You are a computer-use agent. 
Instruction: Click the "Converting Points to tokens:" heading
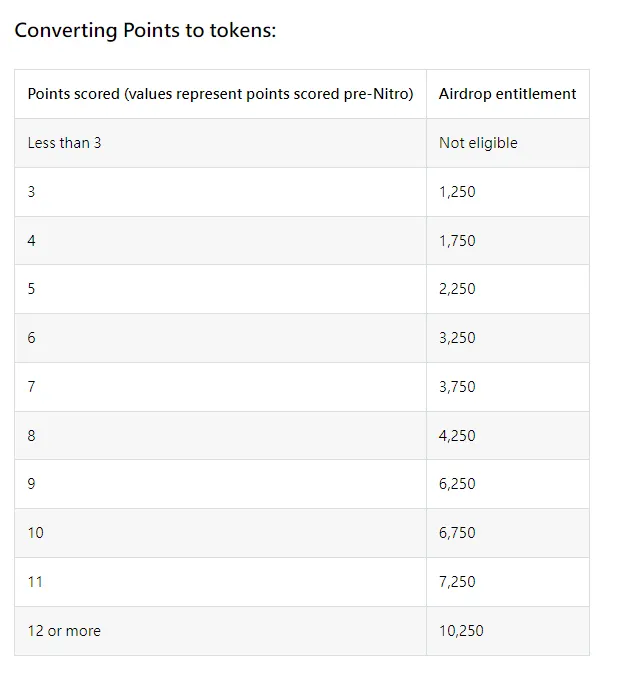tap(145, 30)
